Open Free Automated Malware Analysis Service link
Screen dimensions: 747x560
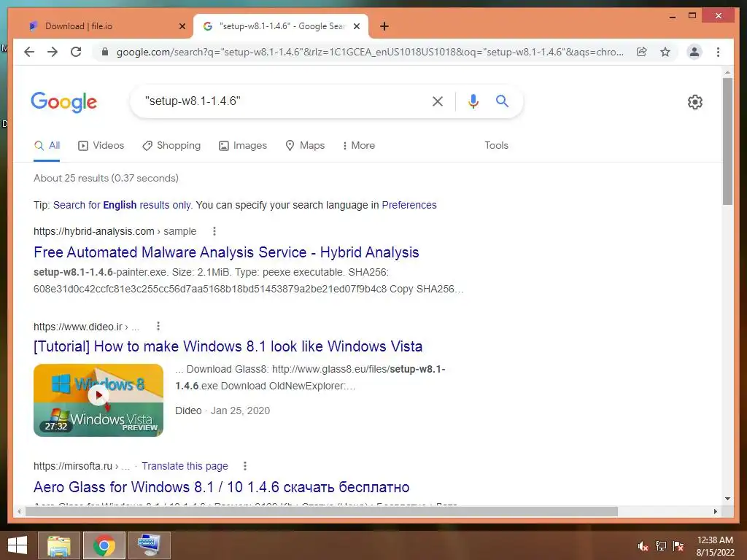[x=226, y=252]
